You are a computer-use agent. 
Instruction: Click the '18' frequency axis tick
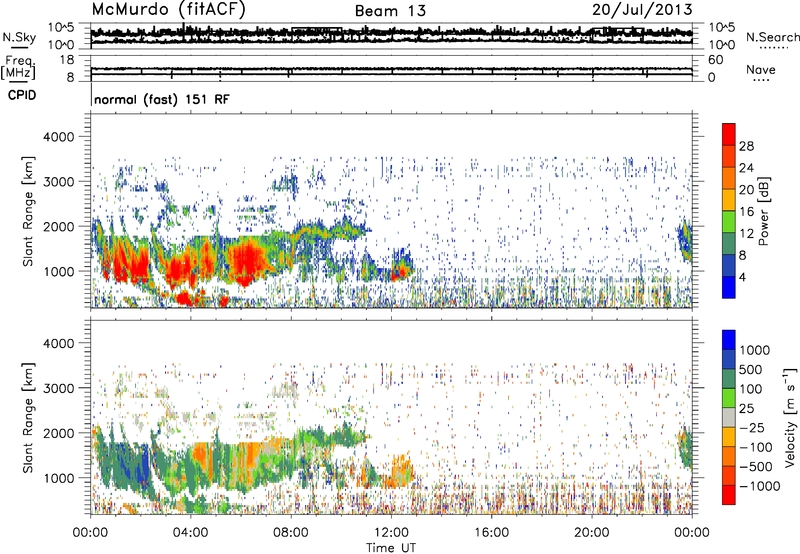67,60
